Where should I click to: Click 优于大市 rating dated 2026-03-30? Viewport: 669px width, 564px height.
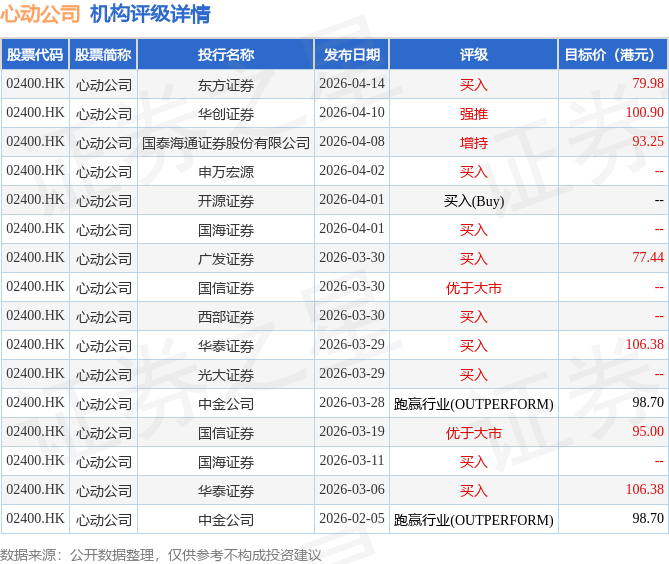pyautogui.click(x=474, y=288)
